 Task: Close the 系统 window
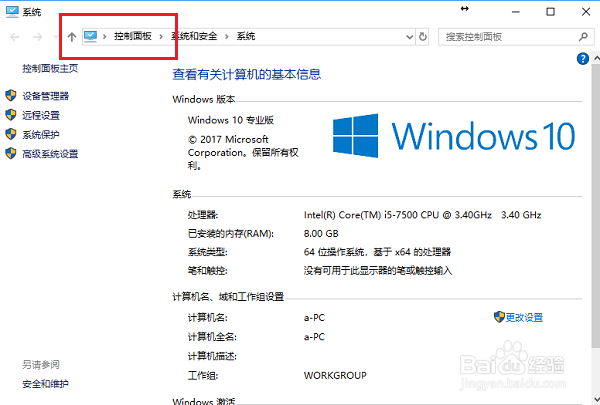tap(585, 12)
